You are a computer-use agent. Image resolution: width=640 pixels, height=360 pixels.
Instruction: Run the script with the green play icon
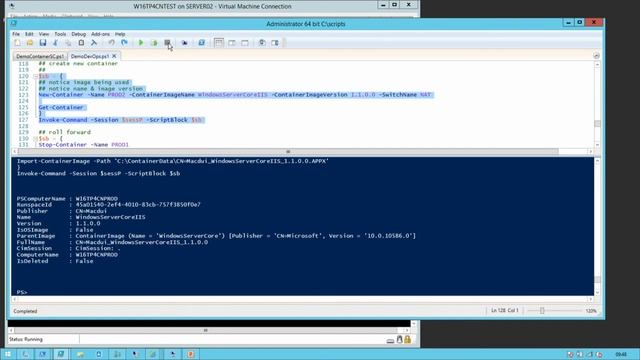pos(141,43)
